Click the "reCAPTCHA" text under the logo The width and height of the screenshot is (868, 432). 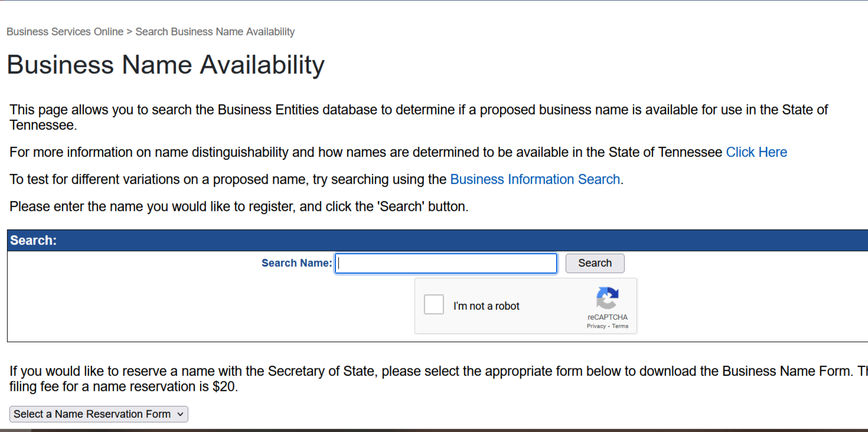[608, 318]
